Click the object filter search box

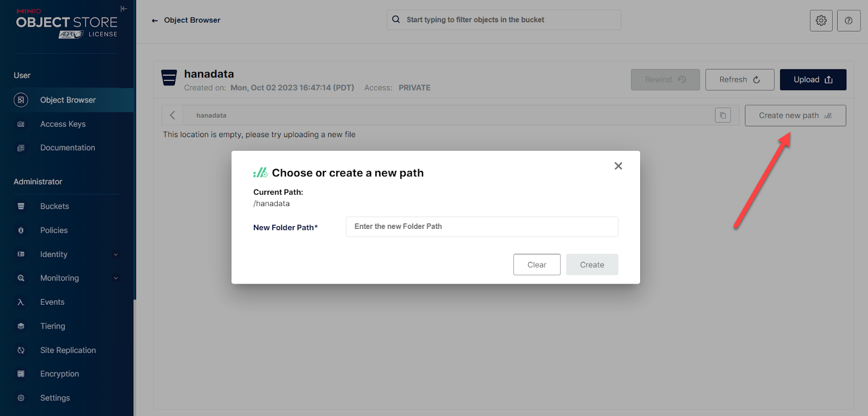pos(503,20)
